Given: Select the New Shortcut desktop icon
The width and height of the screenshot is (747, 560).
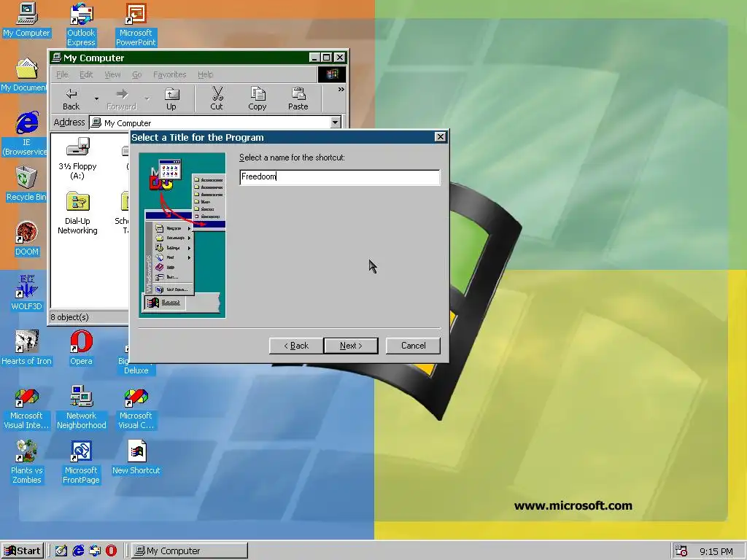Looking at the screenshot, I should (x=136, y=457).
